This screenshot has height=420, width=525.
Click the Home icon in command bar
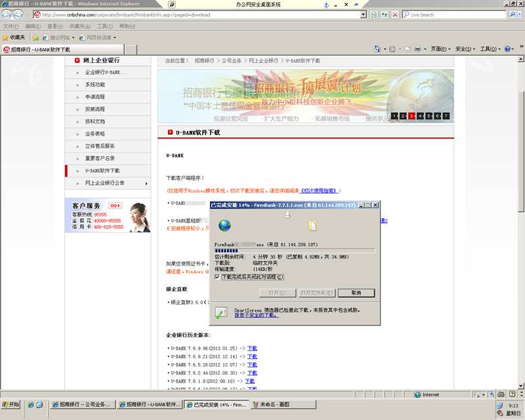(377, 49)
